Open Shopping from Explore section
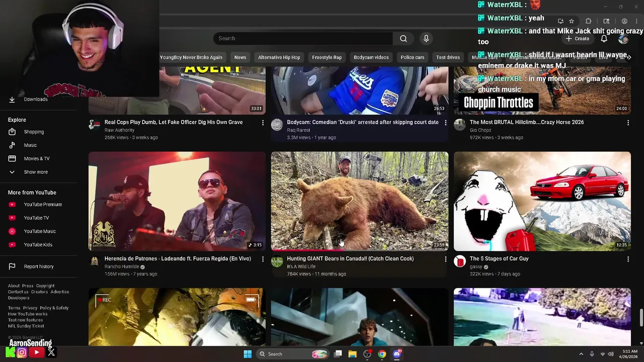The height and width of the screenshot is (362, 644). pos(34,132)
